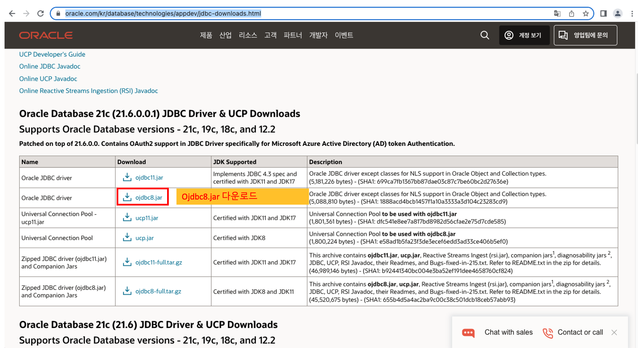Viewport: 644px width, 348px height.
Task: Download ojdbc8.jar via its link
Action: click(x=149, y=197)
